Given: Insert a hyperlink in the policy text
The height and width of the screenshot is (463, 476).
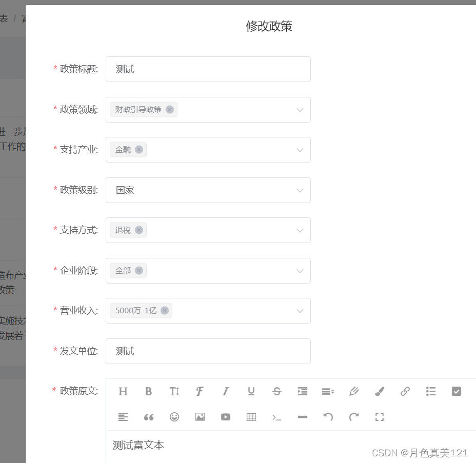Looking at the screenshot, I should [405, 391].
